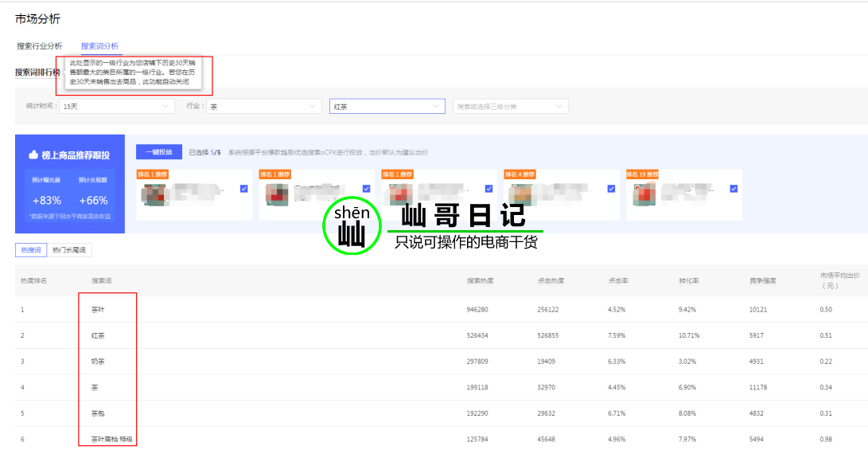Open the 搜索或选择三级分类 dropdown
The image size is (868, 450).
coord(511,107)
